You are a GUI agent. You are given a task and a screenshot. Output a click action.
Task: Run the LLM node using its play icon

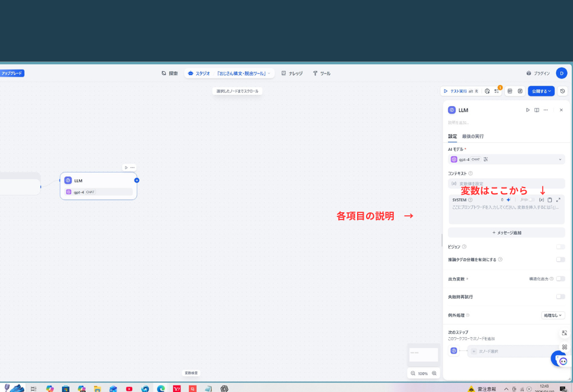528,110
